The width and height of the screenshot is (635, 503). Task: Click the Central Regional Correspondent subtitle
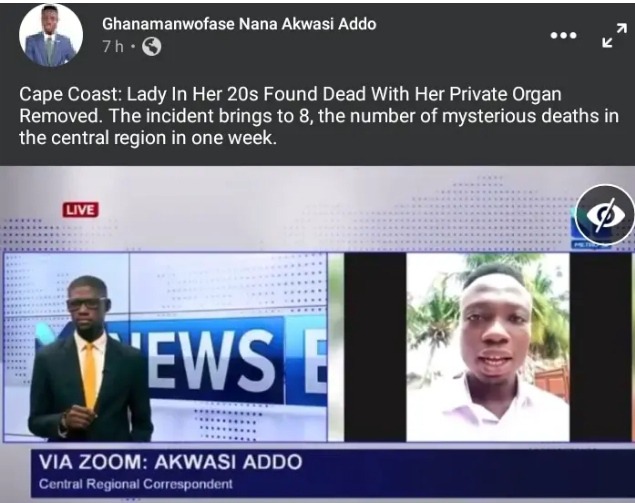pos(136,484)
